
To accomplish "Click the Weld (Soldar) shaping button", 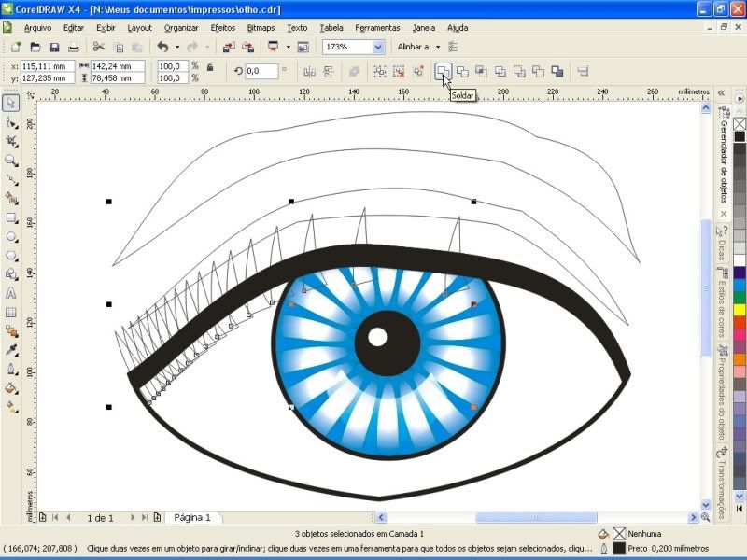I will (444, 71).
